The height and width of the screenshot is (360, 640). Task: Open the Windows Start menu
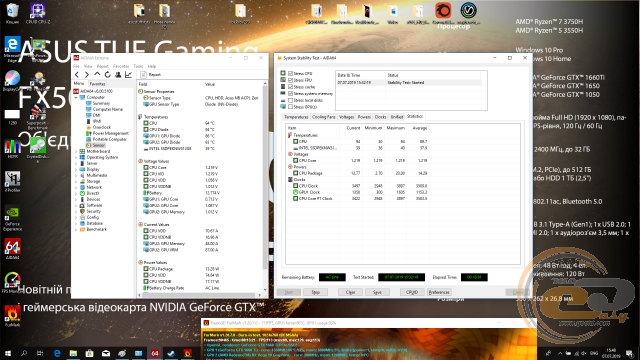coord(7,353)
